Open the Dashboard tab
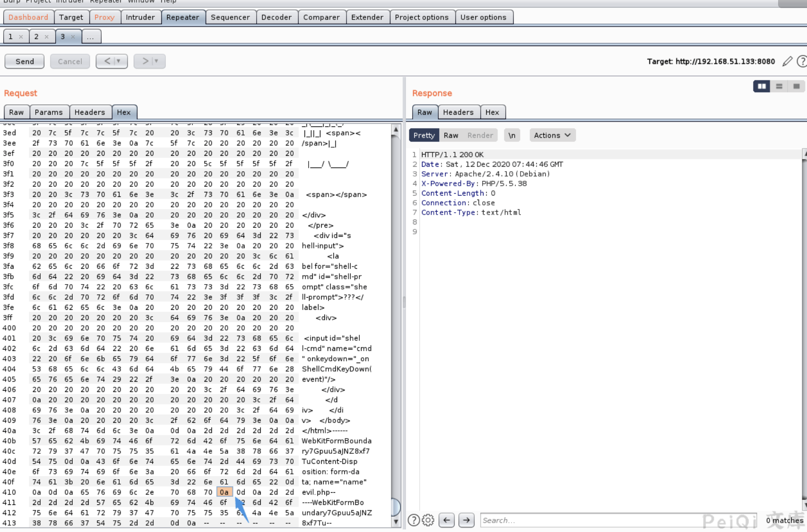807x532 pixels. pyautogui.click(x=28, y=17)
